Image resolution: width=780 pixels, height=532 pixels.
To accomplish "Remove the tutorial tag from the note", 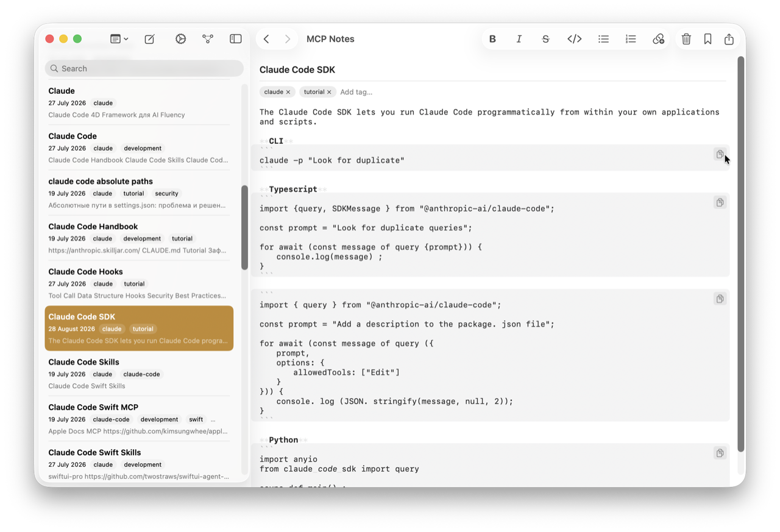I will tap(329, 92).
